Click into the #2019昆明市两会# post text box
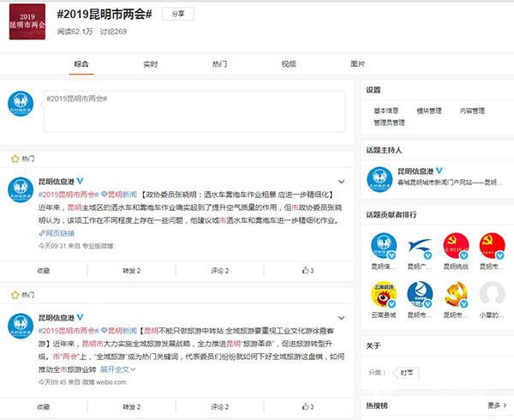This screenshot has width=514, height=420. pos(194,111)
